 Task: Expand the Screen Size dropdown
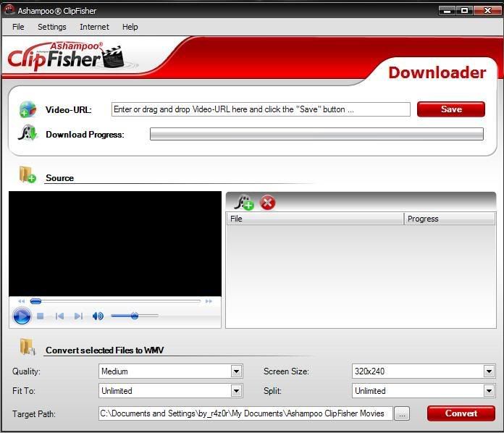coord(489,371)
